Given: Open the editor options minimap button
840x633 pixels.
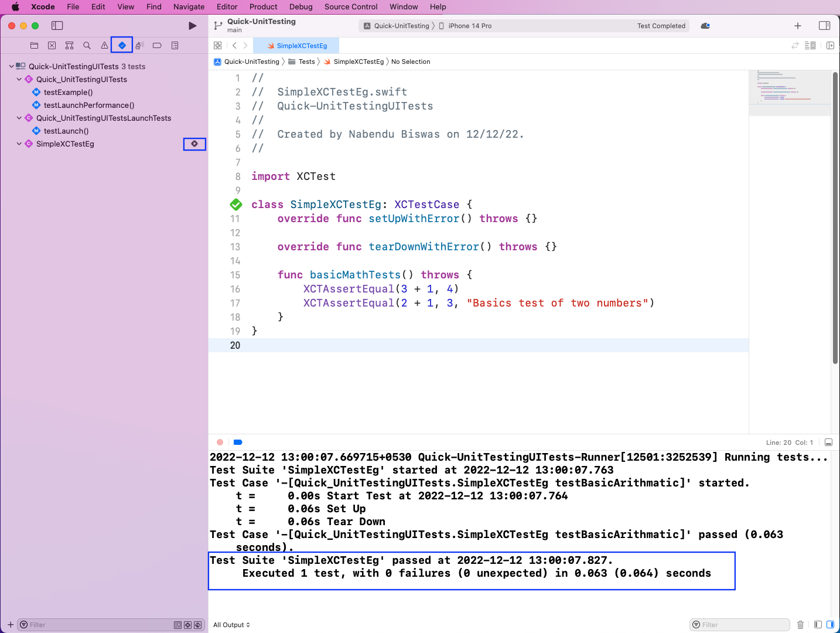Looking at the screenshot, I should (x=810, y=45).
